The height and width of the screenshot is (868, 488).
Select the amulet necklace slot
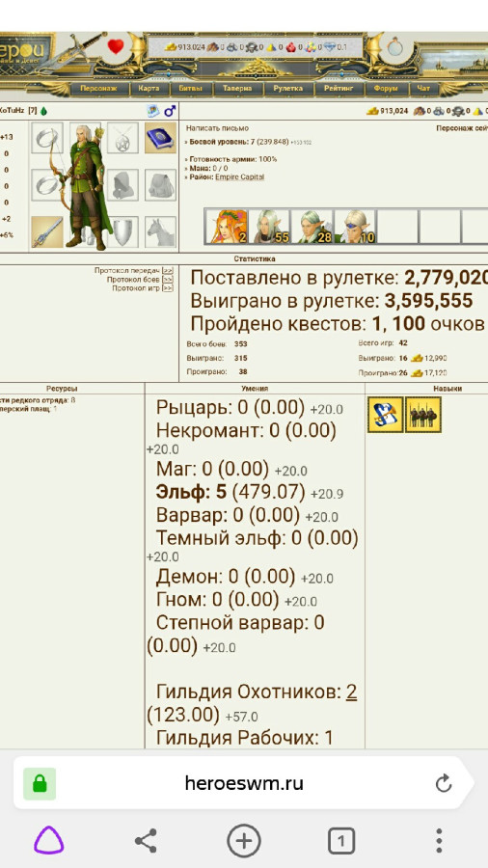[x=122, y=138]
